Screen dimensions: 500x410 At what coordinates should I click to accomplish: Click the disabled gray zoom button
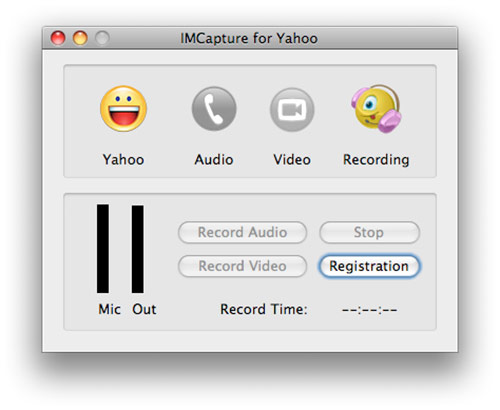point(102,38)
